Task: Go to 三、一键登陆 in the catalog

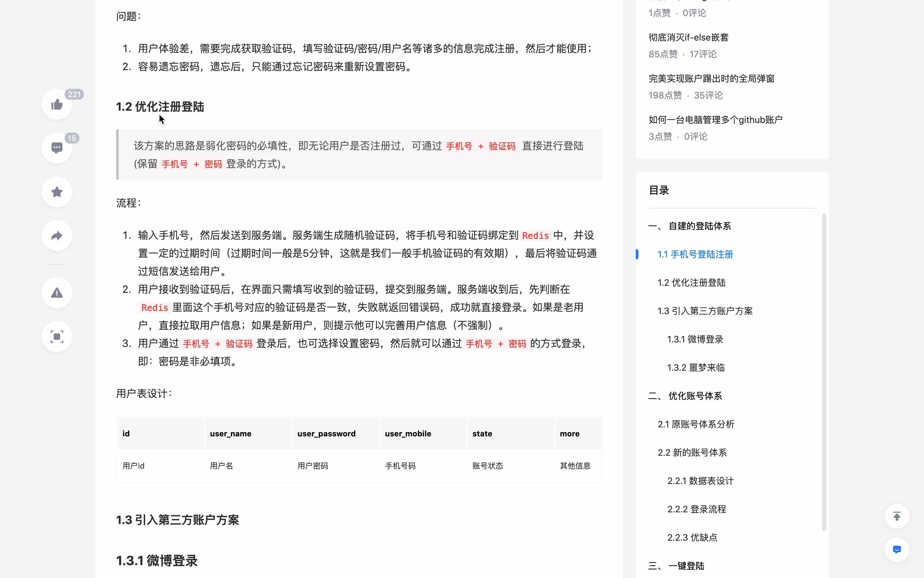Action: click(676, 565)
